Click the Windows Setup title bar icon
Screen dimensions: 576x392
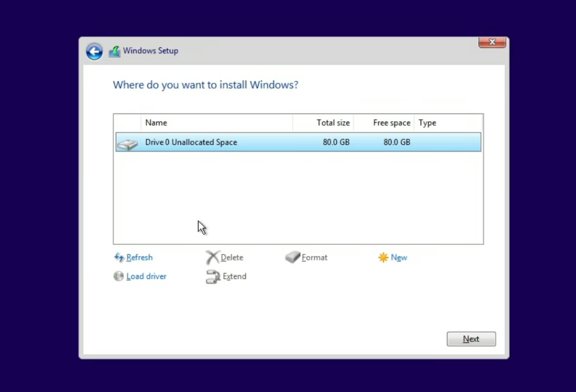[x=114, y=51]
